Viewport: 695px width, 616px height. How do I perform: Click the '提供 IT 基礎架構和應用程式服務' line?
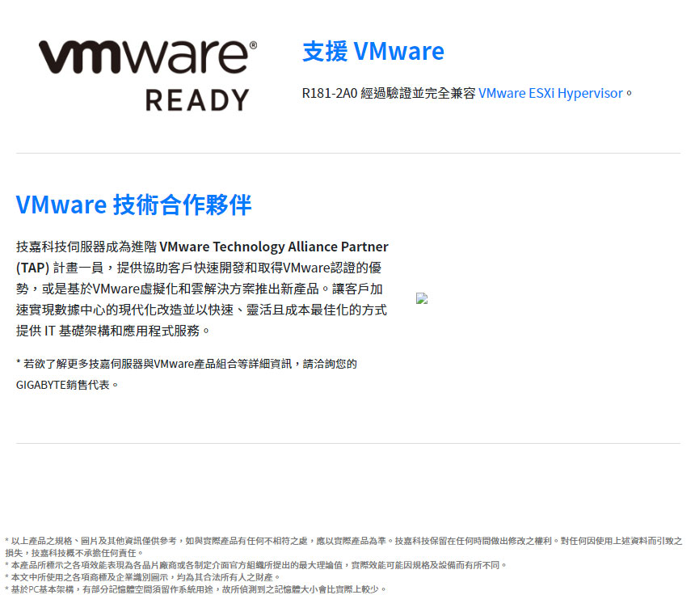pos(112,331)
